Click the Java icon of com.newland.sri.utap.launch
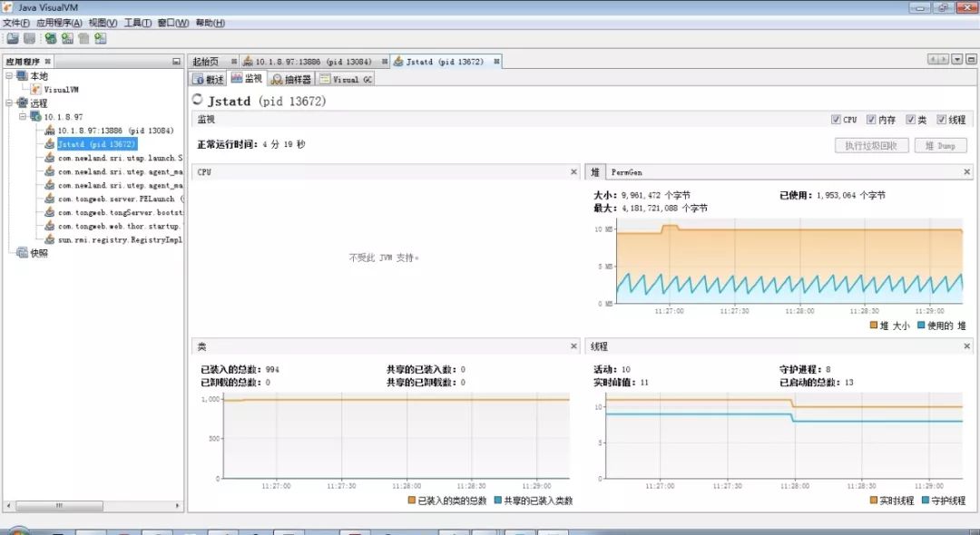Image resolution: width=980 pixels, height=535 pixels. coord(49,158)
